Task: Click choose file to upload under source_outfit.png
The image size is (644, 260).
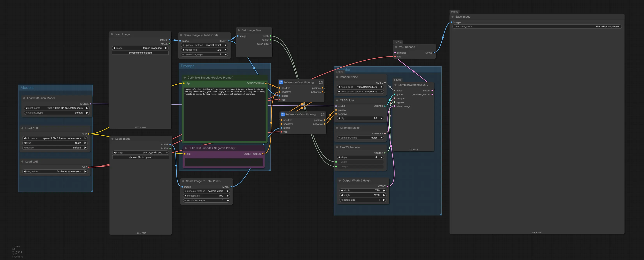Action: tap(141, 157)
